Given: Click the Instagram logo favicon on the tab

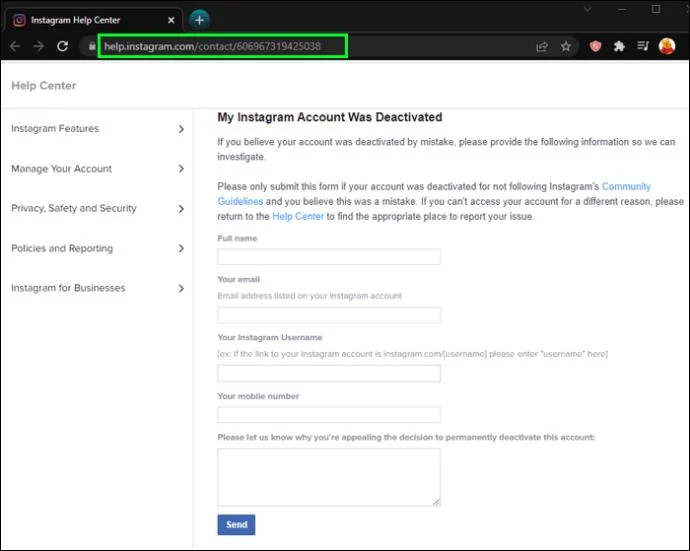Looking at the screenshot, I should coord(19,20).
